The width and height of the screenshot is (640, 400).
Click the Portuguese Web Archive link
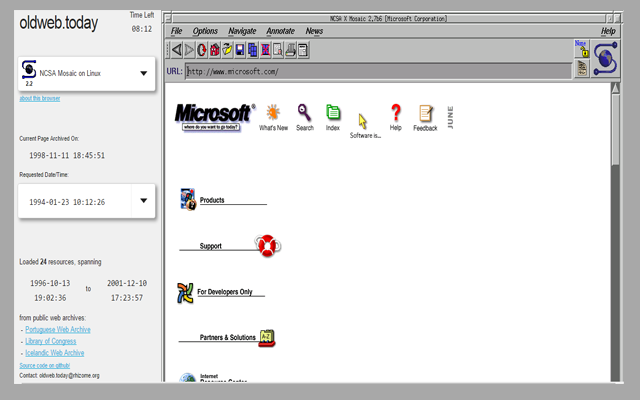pos(58,329)
